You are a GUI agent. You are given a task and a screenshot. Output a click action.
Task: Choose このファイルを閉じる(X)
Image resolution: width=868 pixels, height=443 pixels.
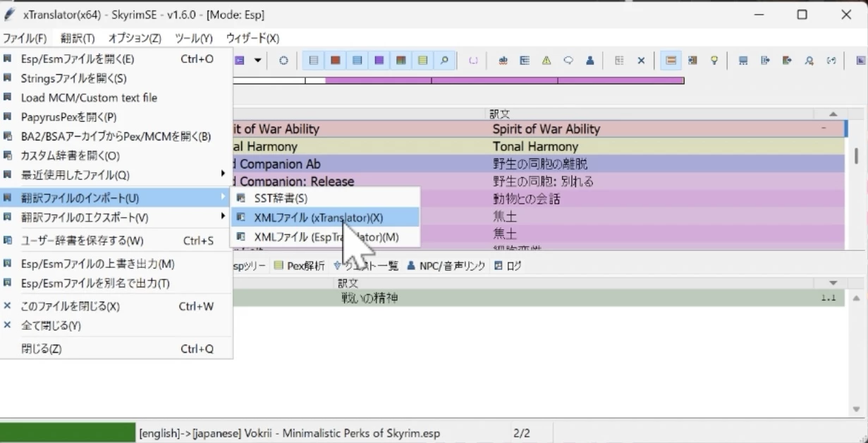(x=116, y=306)
